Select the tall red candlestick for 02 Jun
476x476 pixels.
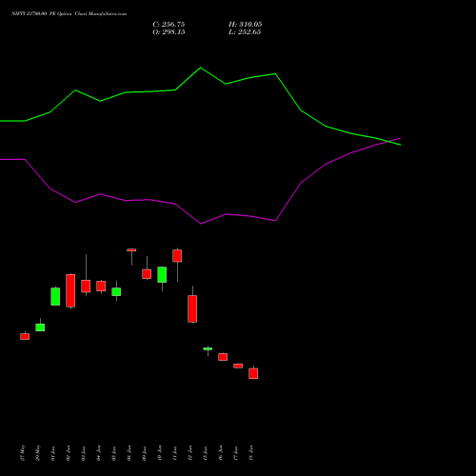70,290
